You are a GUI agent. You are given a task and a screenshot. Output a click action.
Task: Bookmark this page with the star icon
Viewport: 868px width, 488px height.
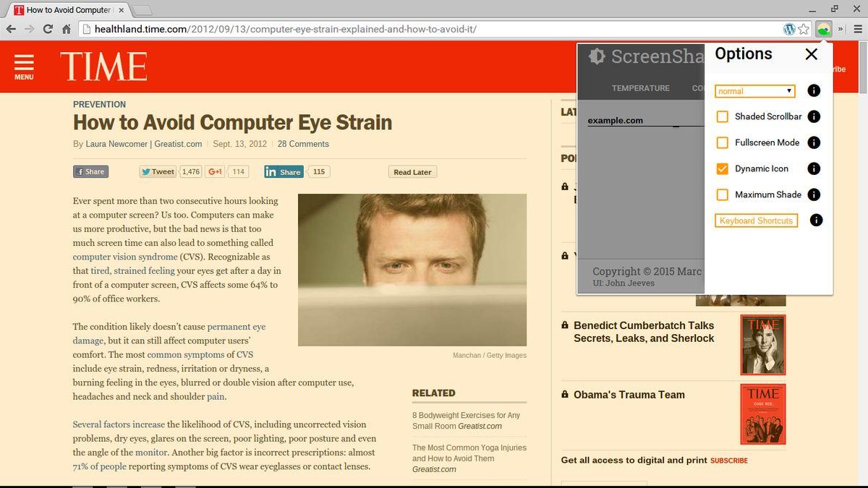[804, 29]
